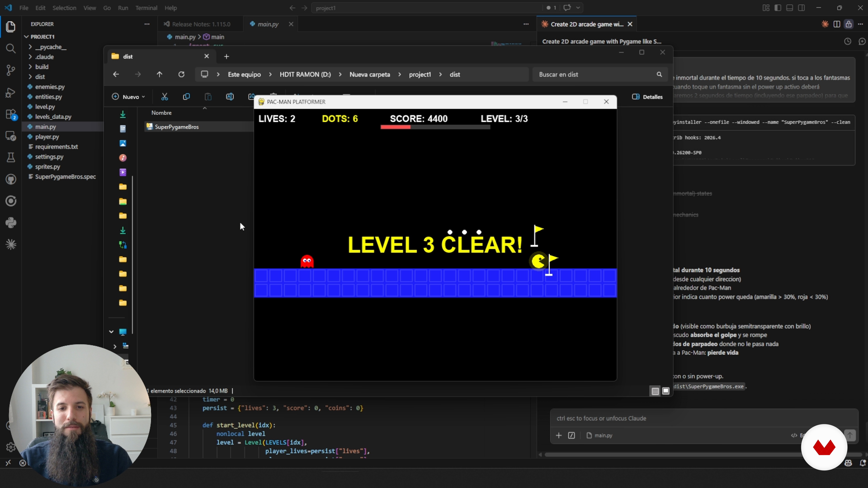868x488 pixels.
Task: Open the Testing flask view in activity bar
Action: coord(11,157)
